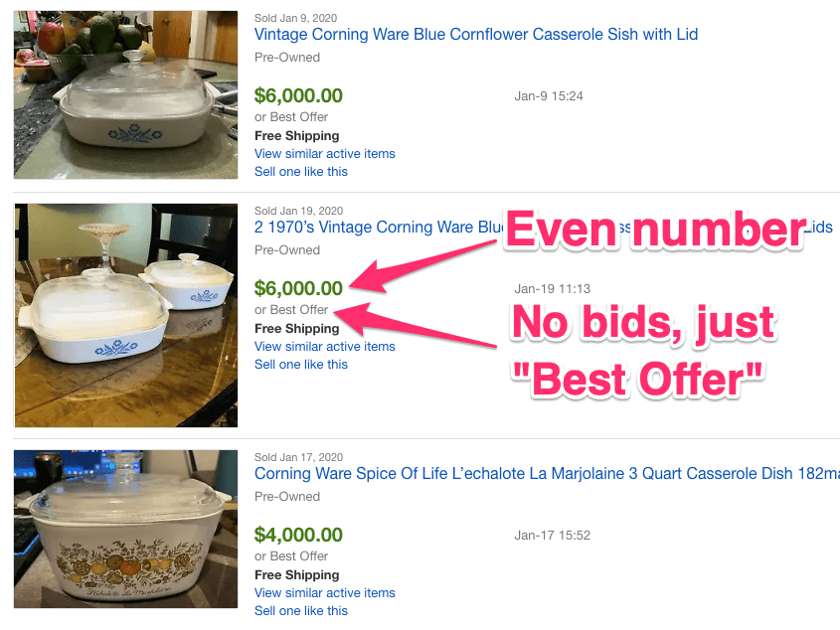This screenshot has height=630, width=840.
Task: View similar active items for Jan 17 listing
Action: tap(325, 593)
